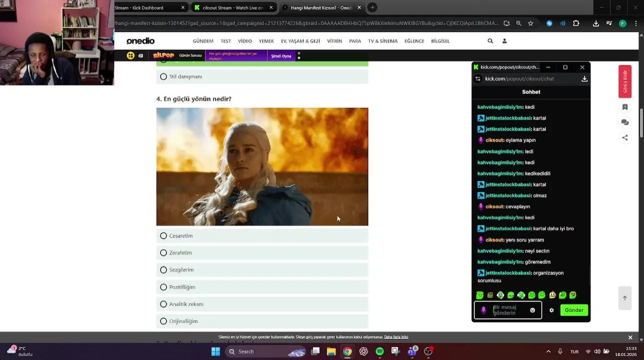The width and height of the screenshot is (644, 360).
Task: Open the BİLGİSEL menu item
Action: [x=440, y=41]
